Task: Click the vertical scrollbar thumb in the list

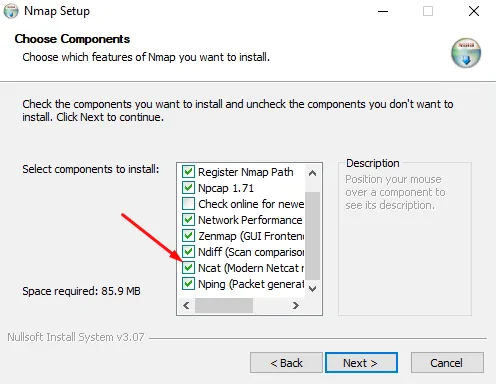Action: tap(312, 236)
